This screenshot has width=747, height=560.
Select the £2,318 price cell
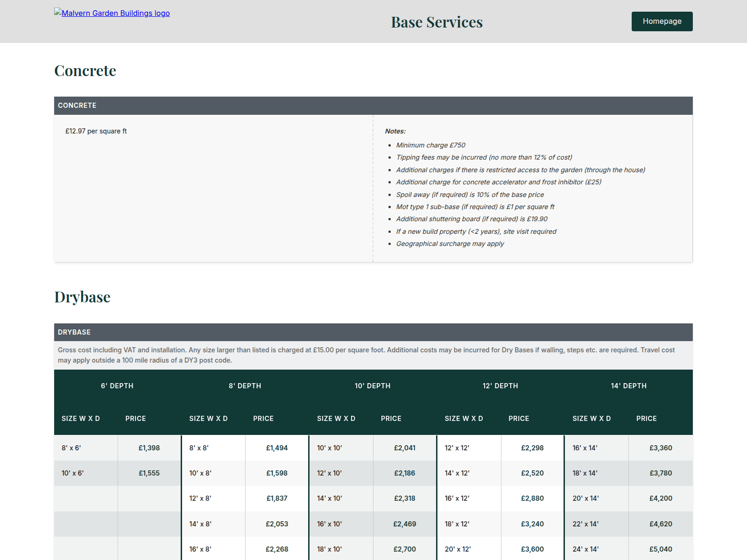point(405,498)
